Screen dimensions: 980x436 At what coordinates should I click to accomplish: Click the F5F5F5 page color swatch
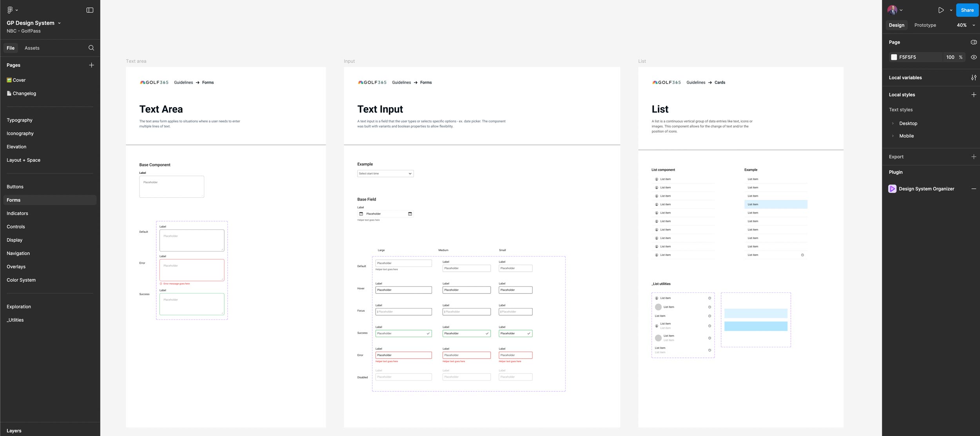(x=894, y=57)
